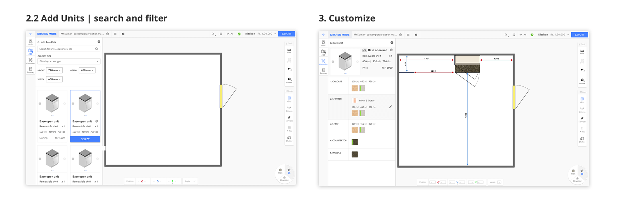This screenshot has width=644, height=200.
Task: Toggle X-Ray mode in the Customize window
Action: tap(582, 129)
